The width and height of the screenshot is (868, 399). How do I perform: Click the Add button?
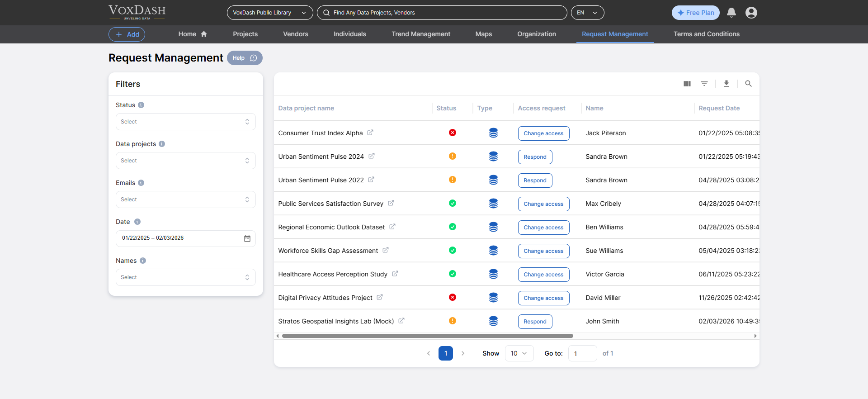click(127, 34)
